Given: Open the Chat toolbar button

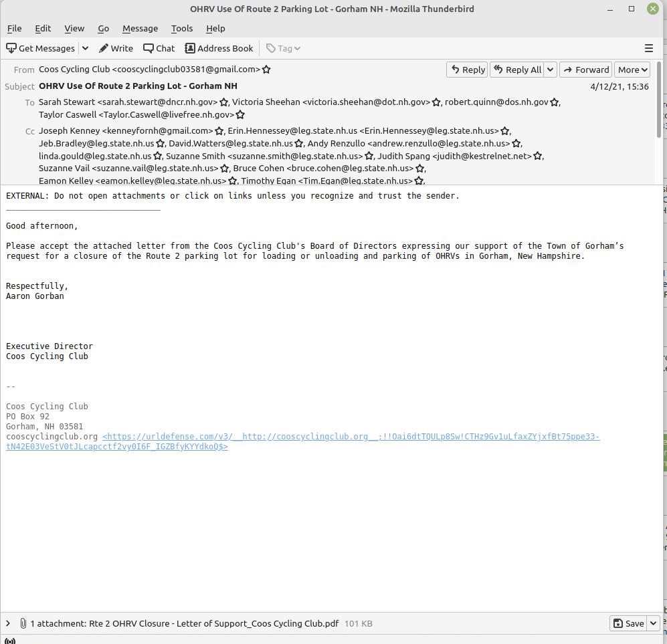Looking at the screenshot, I should (159, 48).
